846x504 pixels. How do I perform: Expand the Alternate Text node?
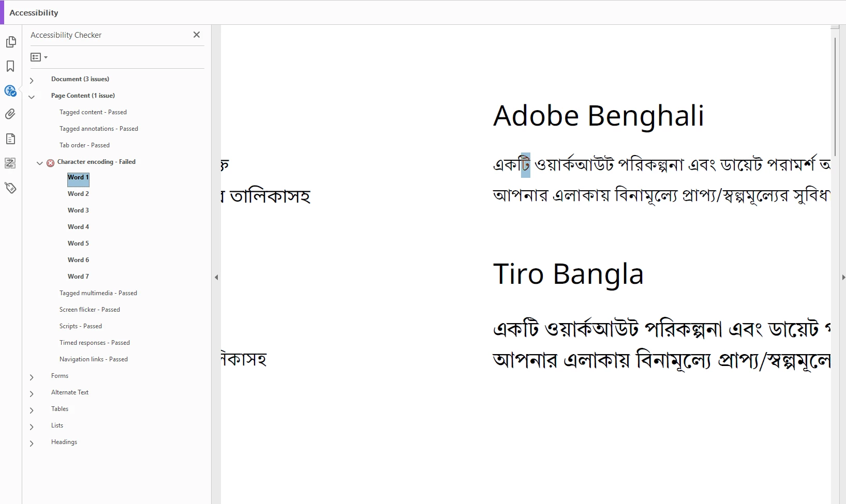click(x=32, y=394)
